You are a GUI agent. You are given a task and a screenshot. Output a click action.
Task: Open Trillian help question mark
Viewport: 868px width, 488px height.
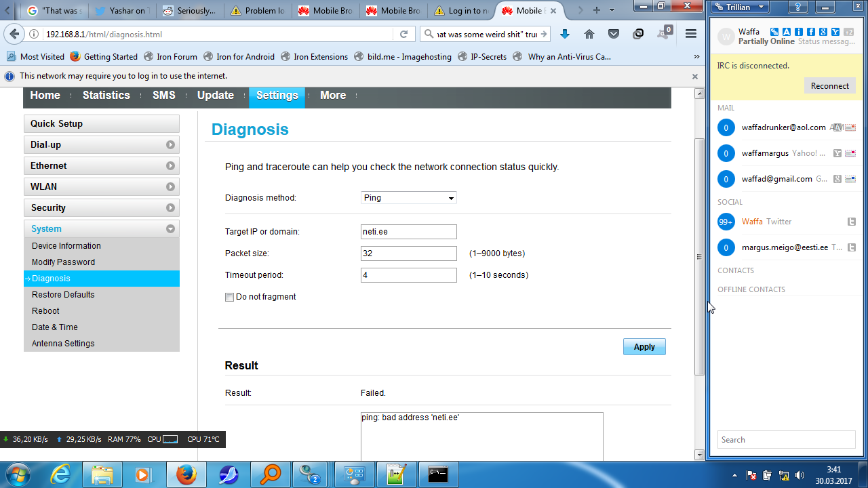coord(800,7)
